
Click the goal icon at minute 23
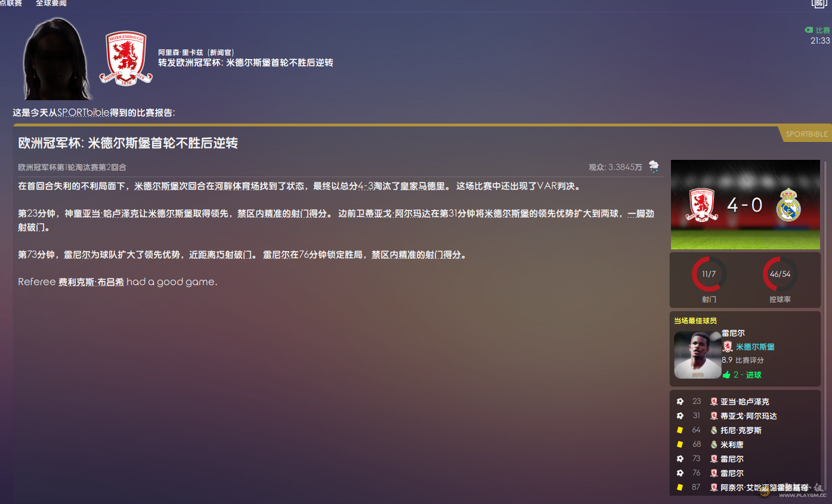pos(680,402)
